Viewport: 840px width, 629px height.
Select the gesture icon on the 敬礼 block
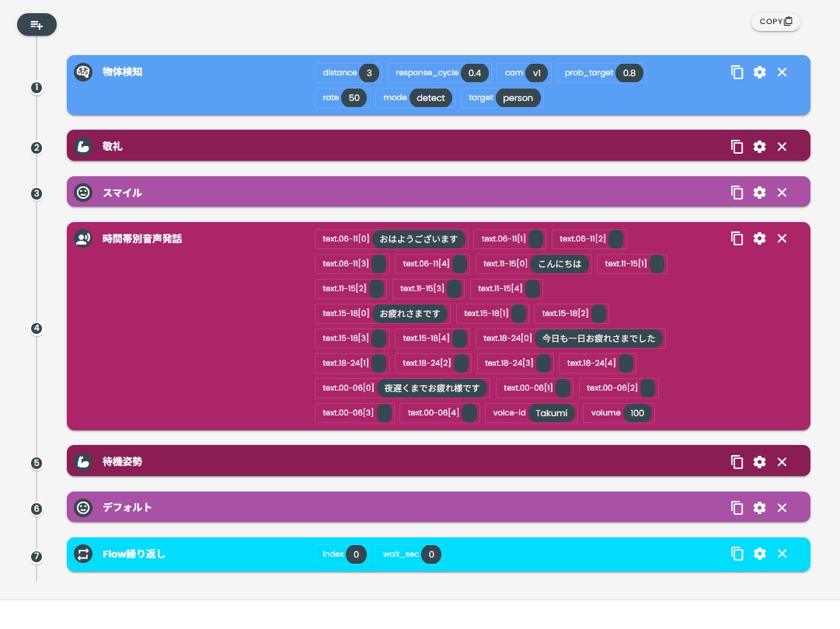[83, 146]
